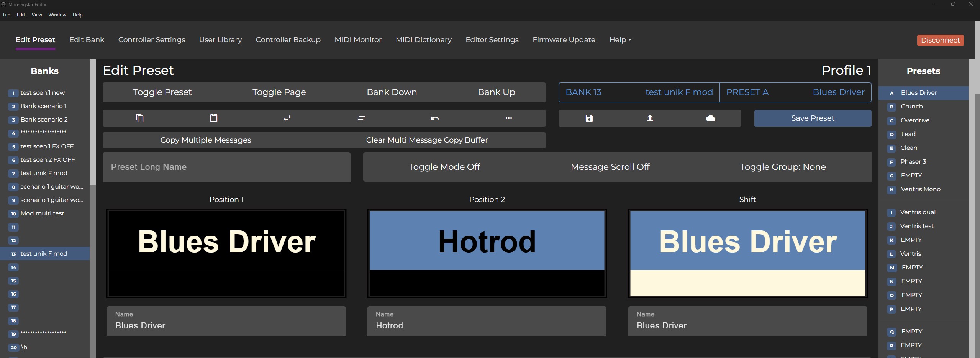980x358 pixels.
Task: Toggle the Message Scroll Off setting
Action: click(x=610, y=167)
